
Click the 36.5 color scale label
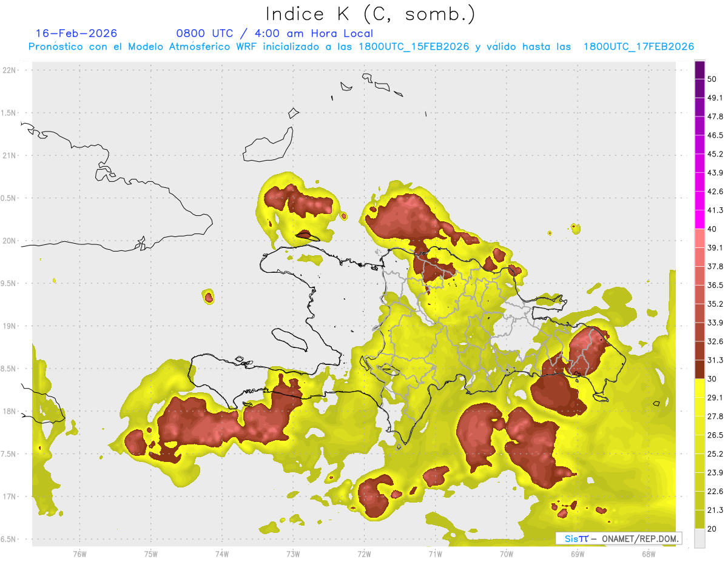715,285
